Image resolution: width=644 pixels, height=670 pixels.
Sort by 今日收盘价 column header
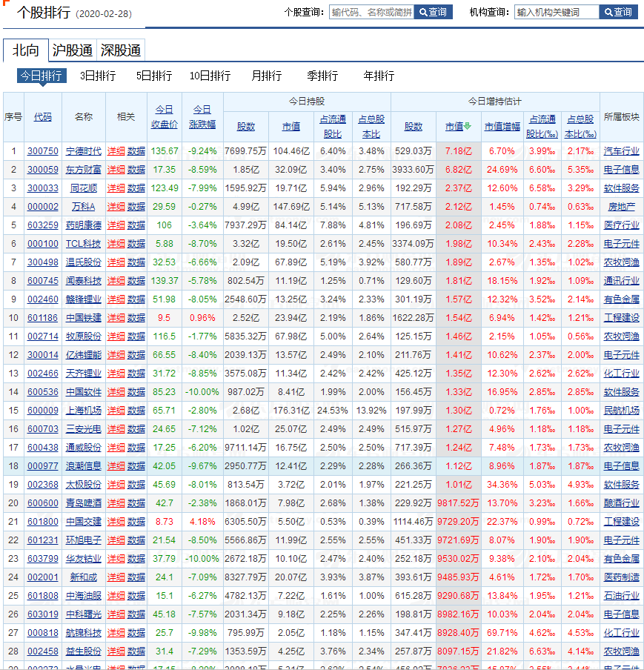click(x=164, y=117)
